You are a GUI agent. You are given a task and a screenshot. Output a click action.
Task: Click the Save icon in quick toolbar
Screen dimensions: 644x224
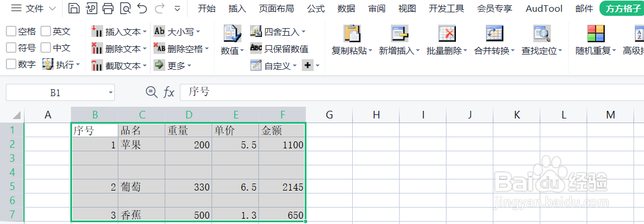click(x=73, y=8)
